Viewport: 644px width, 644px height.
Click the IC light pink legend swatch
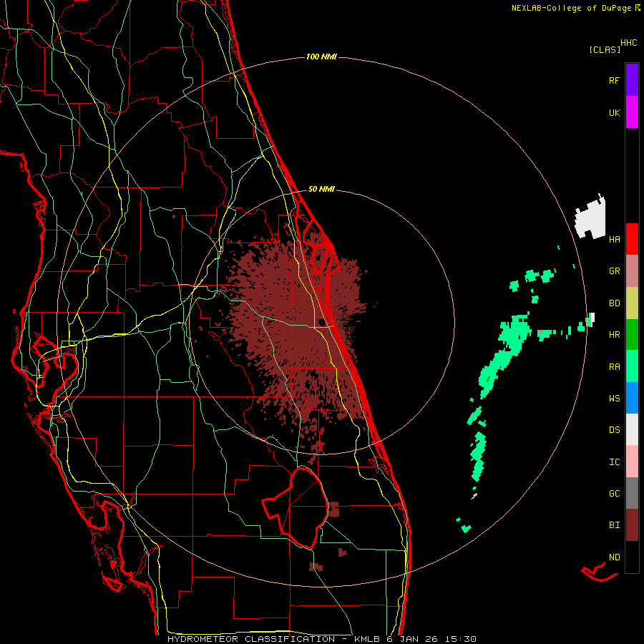[632, 462]
